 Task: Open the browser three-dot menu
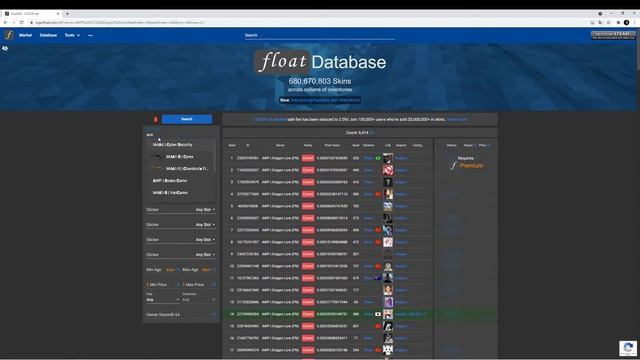[x=635, y=22]
